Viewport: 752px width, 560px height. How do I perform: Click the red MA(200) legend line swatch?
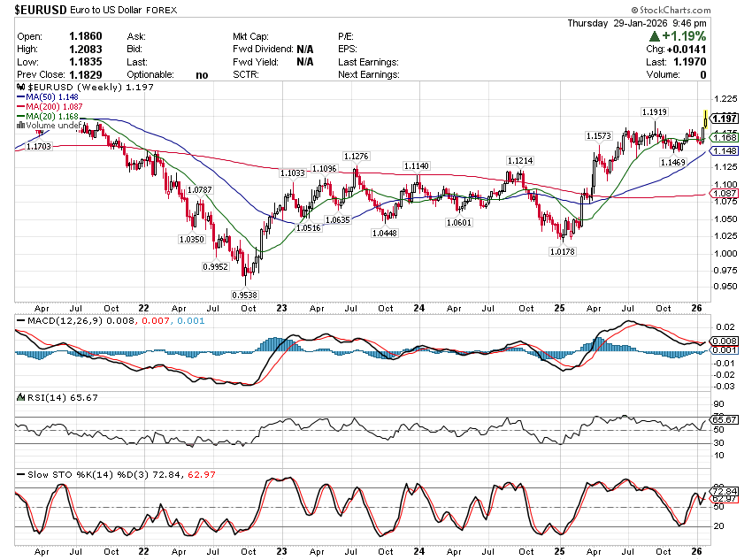[x=20, y=107]
